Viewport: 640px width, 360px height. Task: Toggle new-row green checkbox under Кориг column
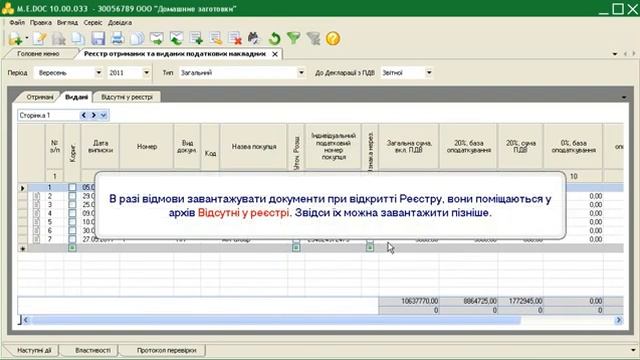coord(72,248)
